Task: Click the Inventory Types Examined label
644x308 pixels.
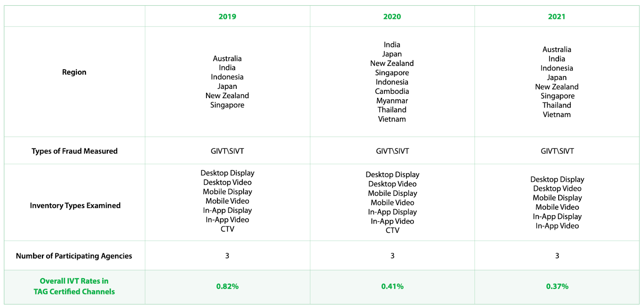Action: (75, 205)
